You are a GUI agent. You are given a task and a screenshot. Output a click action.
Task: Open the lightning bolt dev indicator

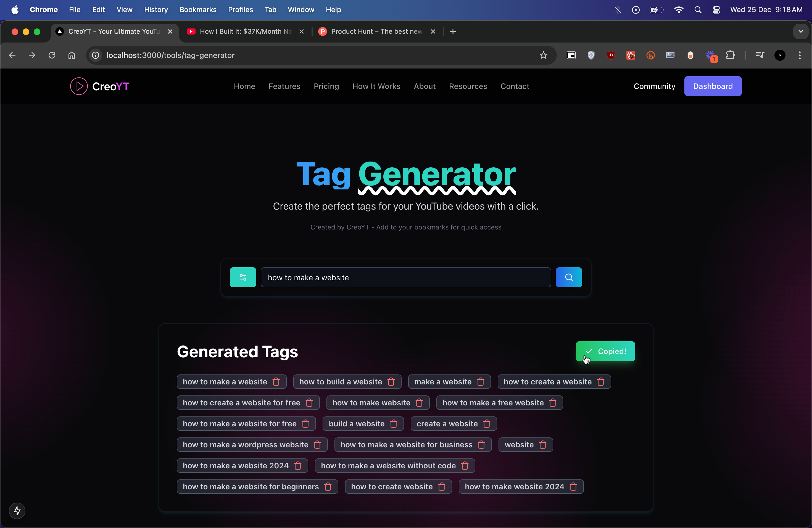(x=17, y=511)
